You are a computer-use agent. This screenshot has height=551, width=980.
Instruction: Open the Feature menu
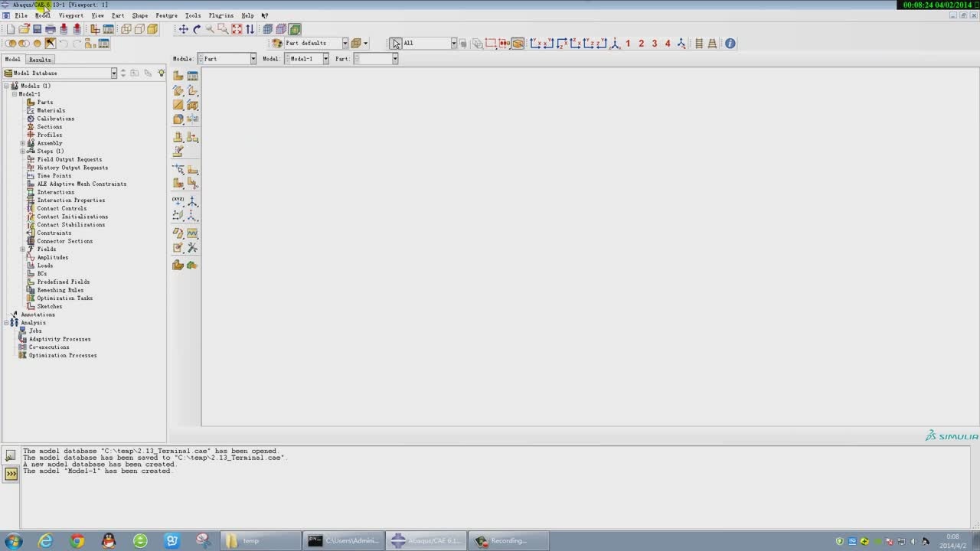point(166,15)
